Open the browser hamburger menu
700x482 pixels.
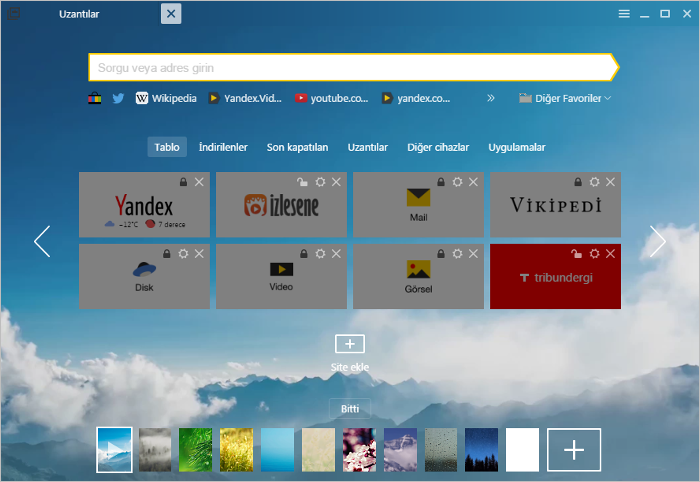coord(624,14)
